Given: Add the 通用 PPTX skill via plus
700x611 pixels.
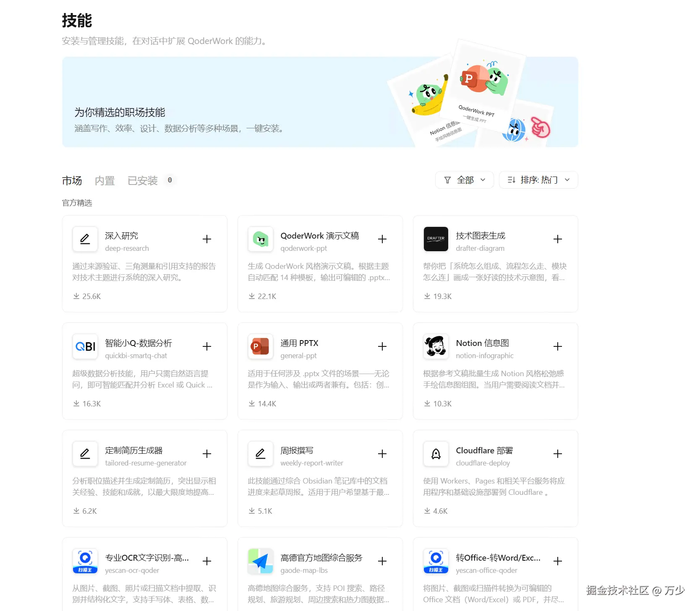Looking at the screenshot, I should 382,346.
